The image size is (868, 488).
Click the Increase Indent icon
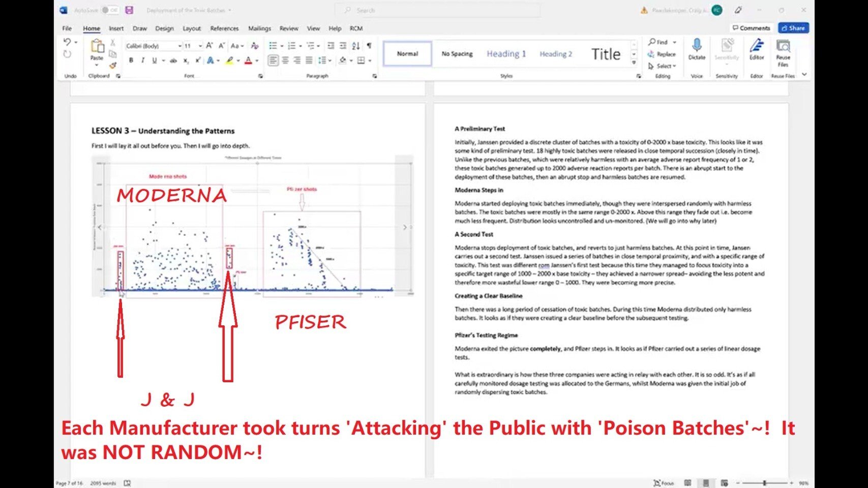pyautogui.click(x=343, y=46)
